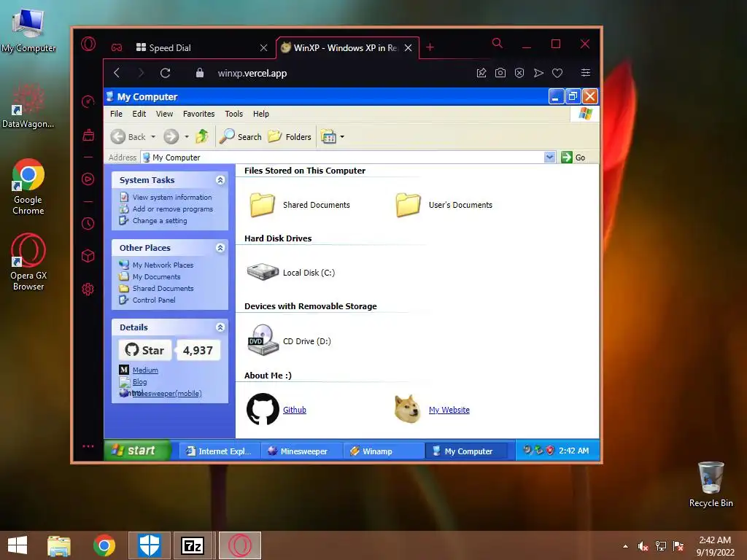The width and height of the screenshot is (747, 560).
Task: Go back in Opera browser
Action: (117, 73)
